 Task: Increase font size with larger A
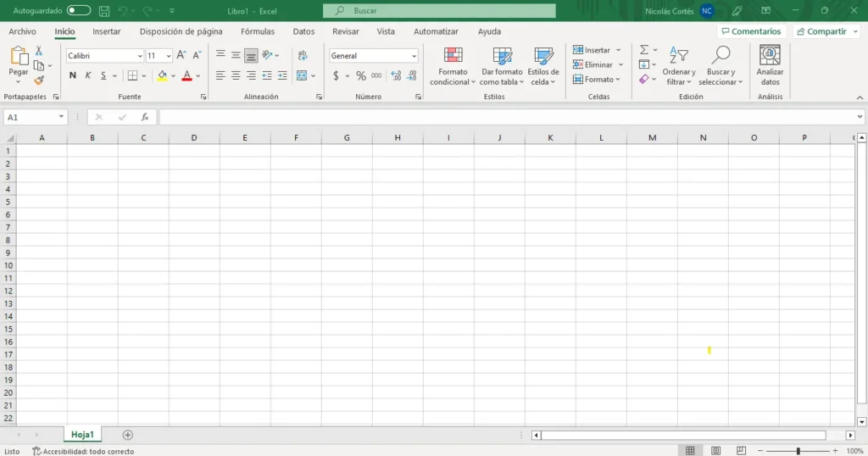point(181,55)
